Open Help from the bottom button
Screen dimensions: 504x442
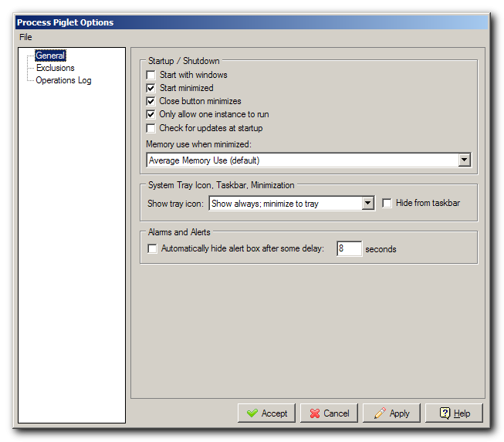point(454,413)
